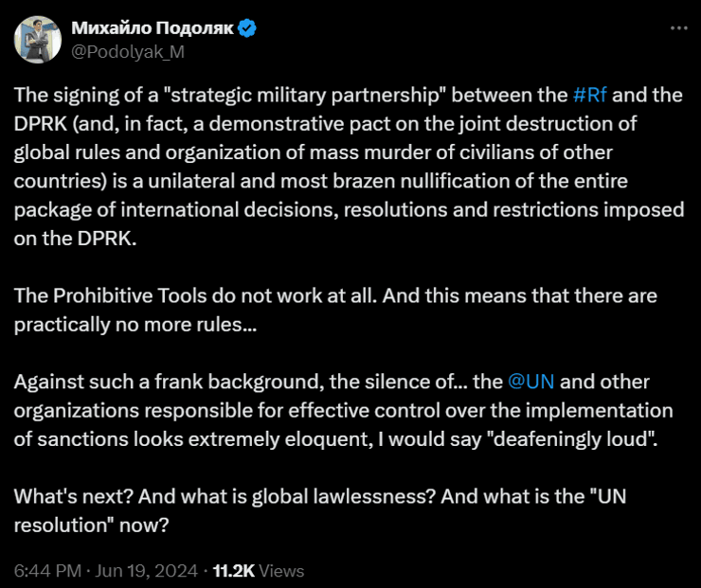The width and height of the screenshot is (701, 588).
Task: Open Михайло Подоляк's profile avatar
Action: (38, 40)
